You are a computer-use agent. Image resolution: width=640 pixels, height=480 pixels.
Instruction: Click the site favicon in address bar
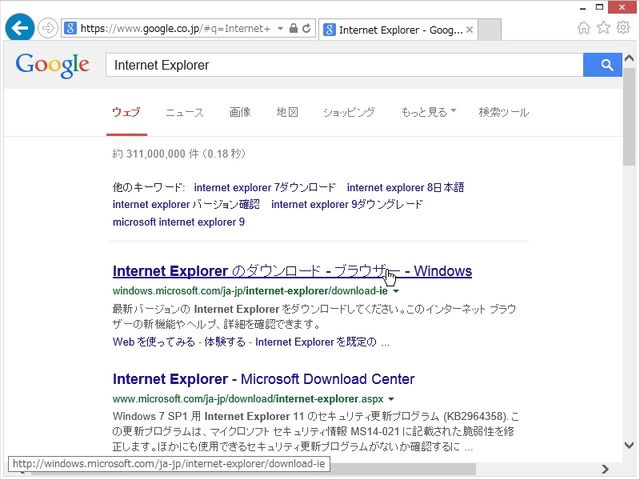pos(70,28)
